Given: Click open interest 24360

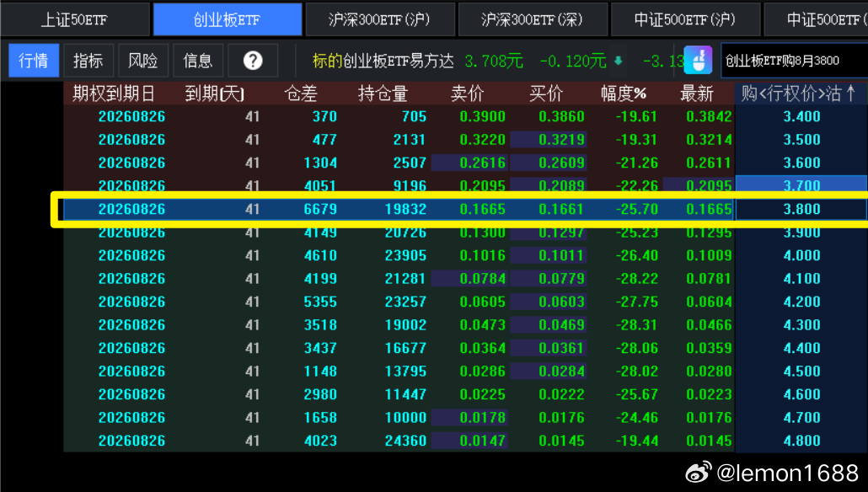Looking at the screenshot, I should pyautogui.click(x=405, y=441).
